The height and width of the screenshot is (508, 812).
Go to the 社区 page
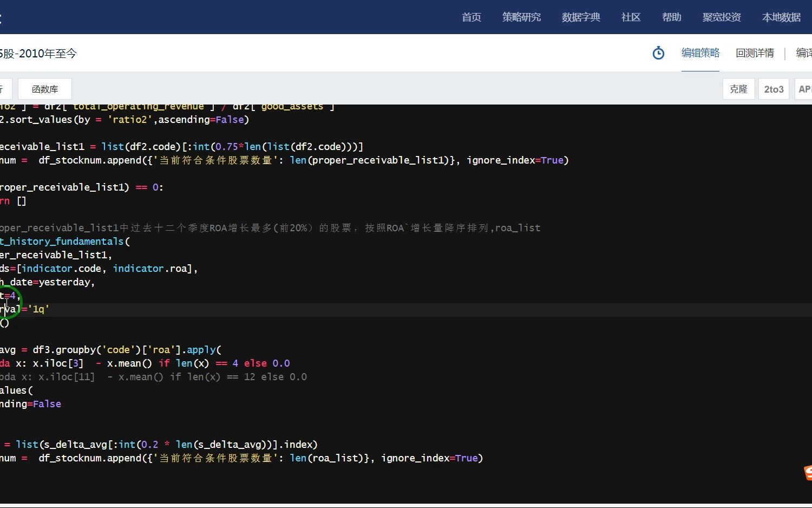pos(631,17)
